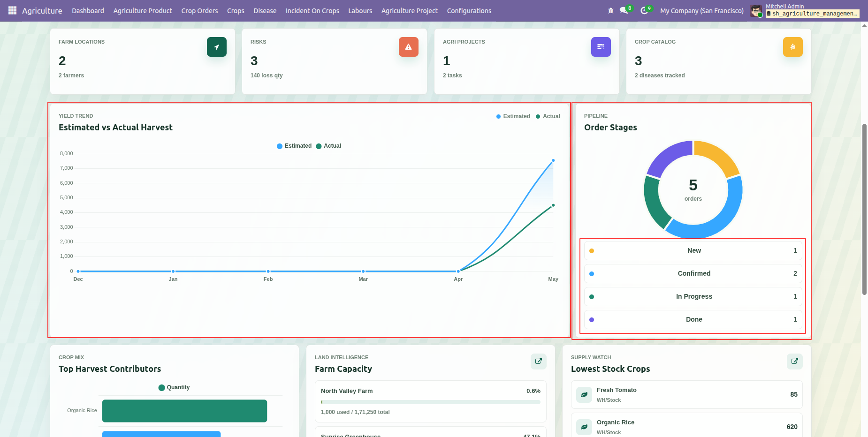The image size is (868, 437).
Task: Open Lowest Stock Crops external link icon
Action: pyautogui.click(x=795, y=362)
